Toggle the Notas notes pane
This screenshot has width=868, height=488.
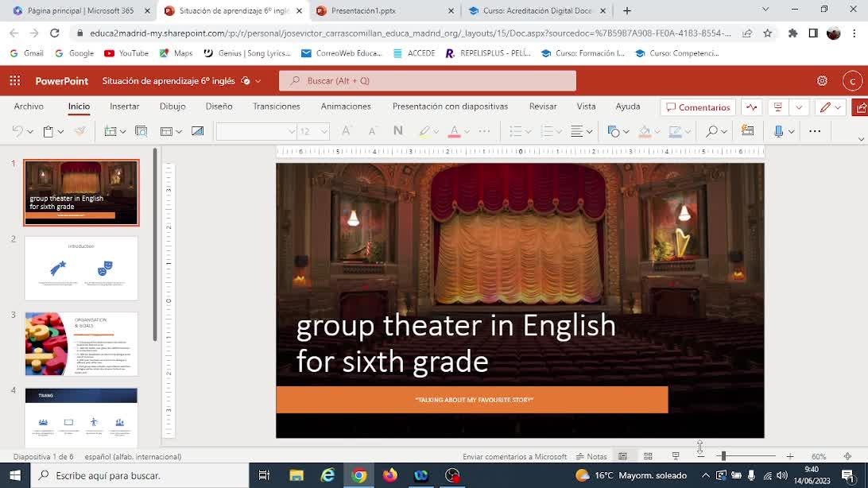(591, 456)
